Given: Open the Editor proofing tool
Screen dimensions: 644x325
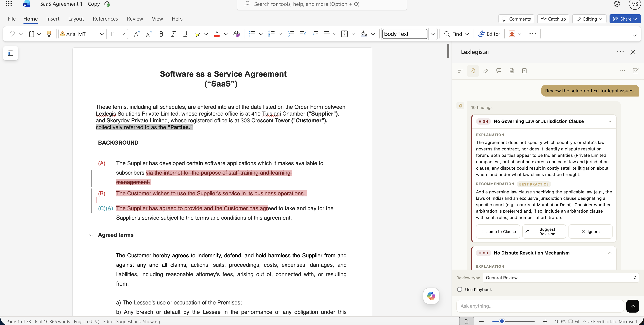Looking at the screenshot, I should [489, 34].
